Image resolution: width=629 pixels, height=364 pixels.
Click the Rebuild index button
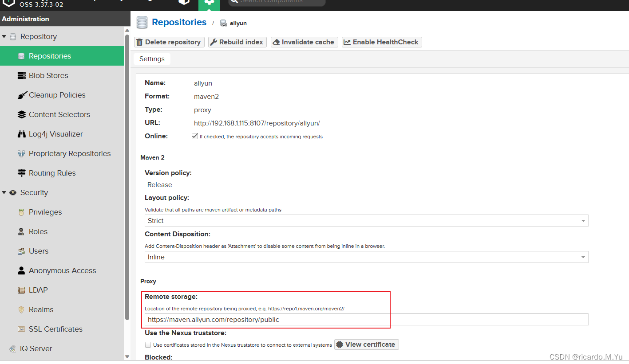(x=237, y=42)
